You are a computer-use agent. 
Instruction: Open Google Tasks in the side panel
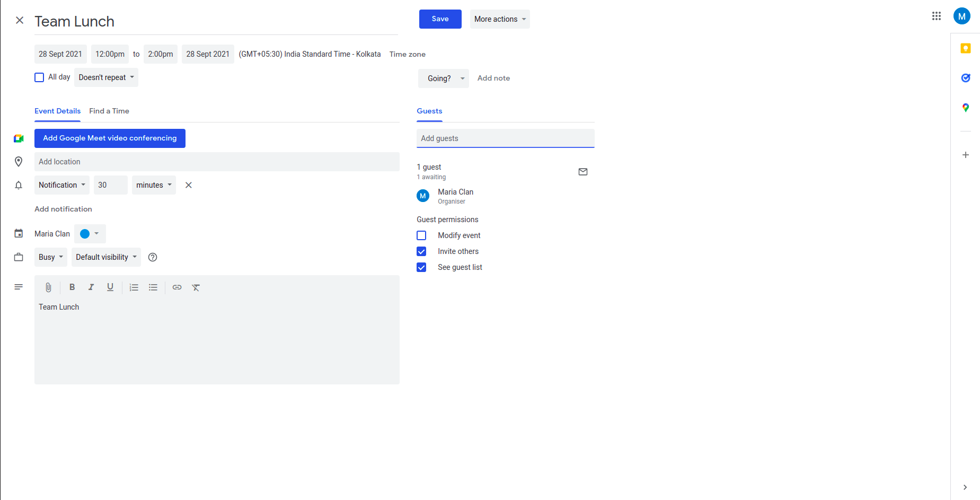[x=965, y=78]
